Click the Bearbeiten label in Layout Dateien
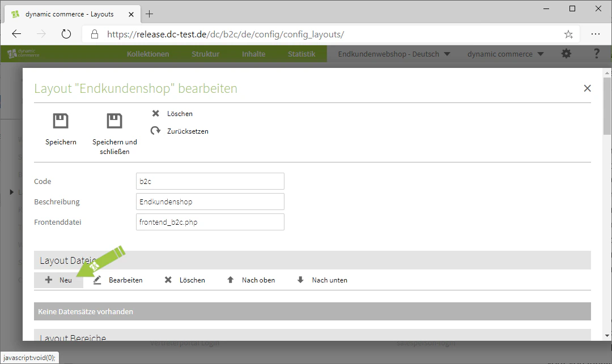This screenshot has width=612, height=364. pos(126,280)
